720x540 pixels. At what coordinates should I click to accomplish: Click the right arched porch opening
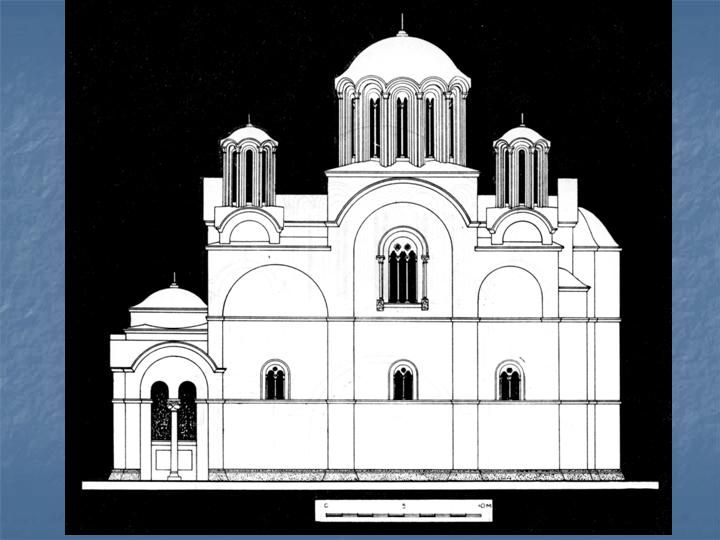pyautogui.click(x=187, y=412)
